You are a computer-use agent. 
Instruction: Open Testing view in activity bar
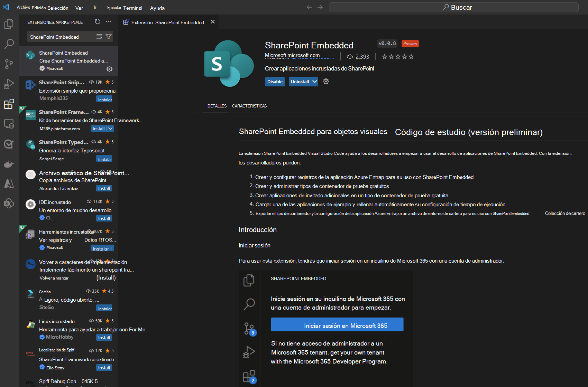pyautogui.click(x=9, y=144)
